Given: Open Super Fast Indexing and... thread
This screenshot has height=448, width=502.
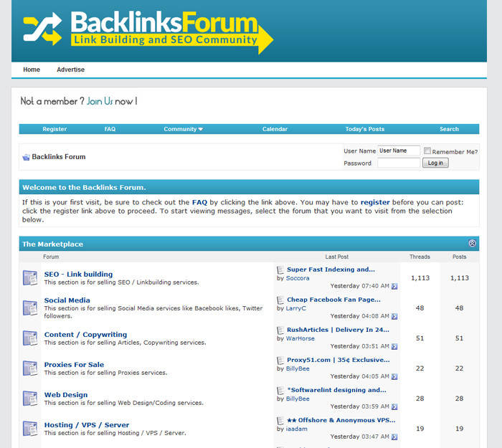Looking at the screenshot, I should tap(331, 270).
